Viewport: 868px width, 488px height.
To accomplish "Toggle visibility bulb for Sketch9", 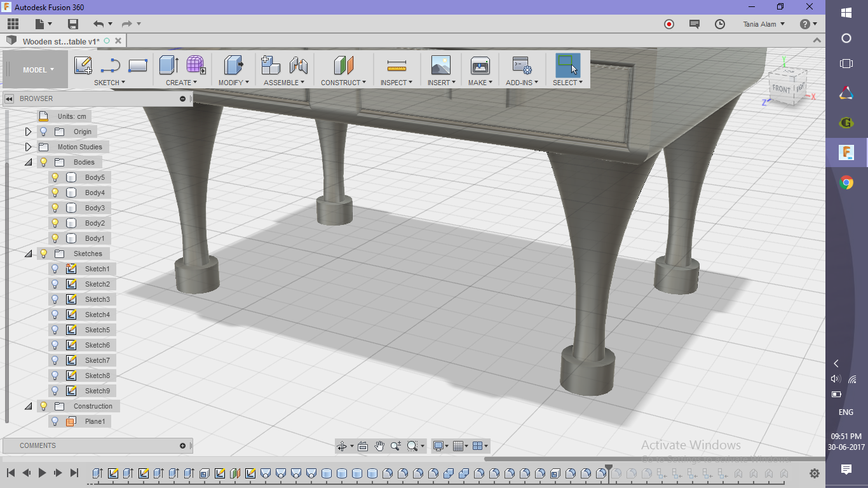I will coord(55,391).
